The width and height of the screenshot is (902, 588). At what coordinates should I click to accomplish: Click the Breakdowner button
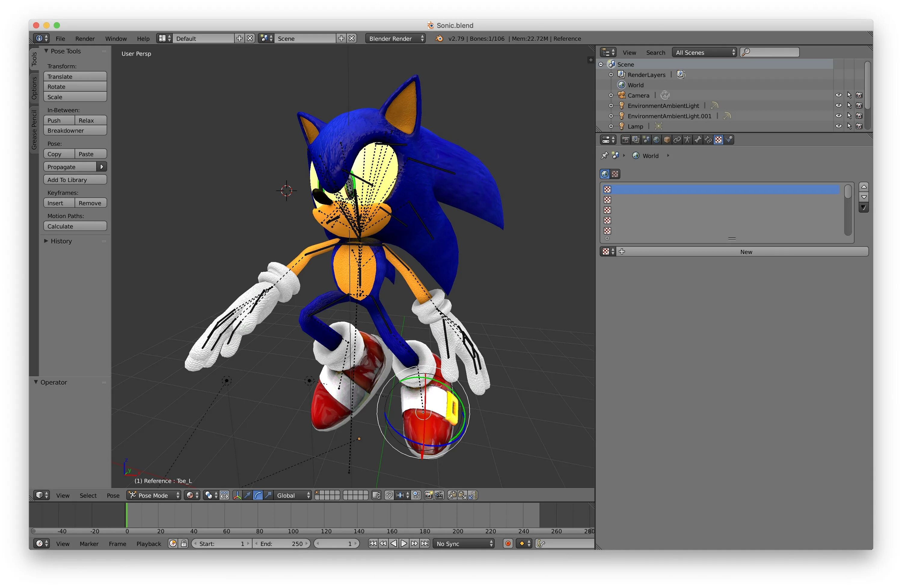(x=75, y=130)
